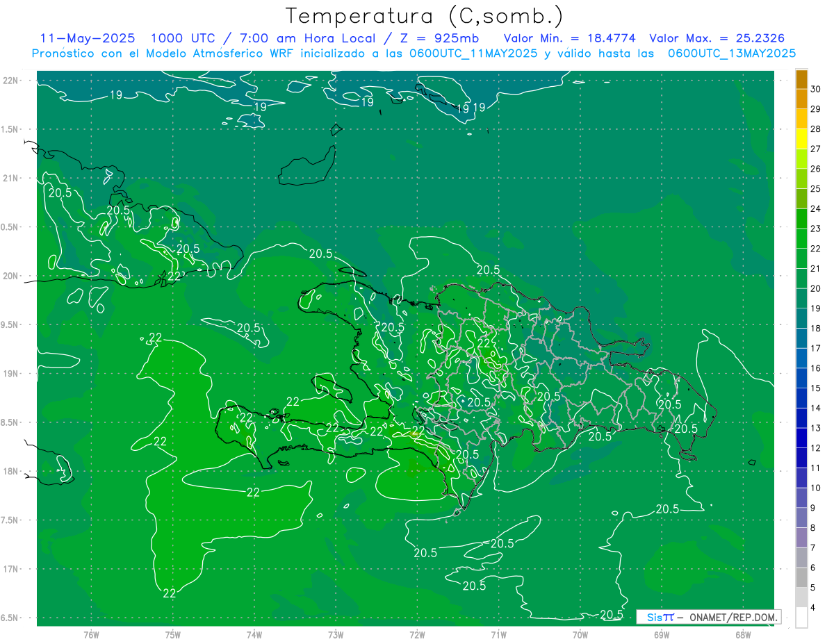
Task: Click the color bar label "21"
Action: [x=816, y=268]
